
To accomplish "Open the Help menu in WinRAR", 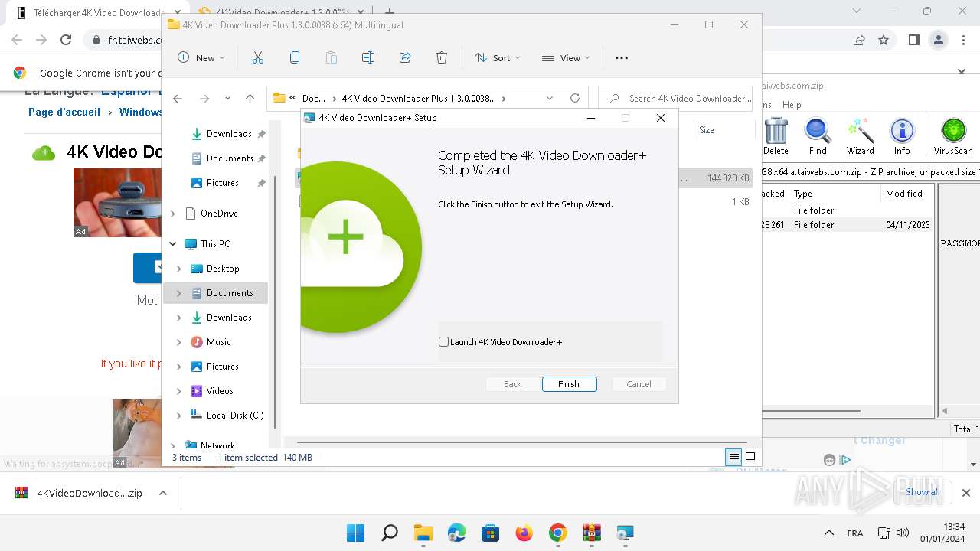I will click(x=792, y=105).
